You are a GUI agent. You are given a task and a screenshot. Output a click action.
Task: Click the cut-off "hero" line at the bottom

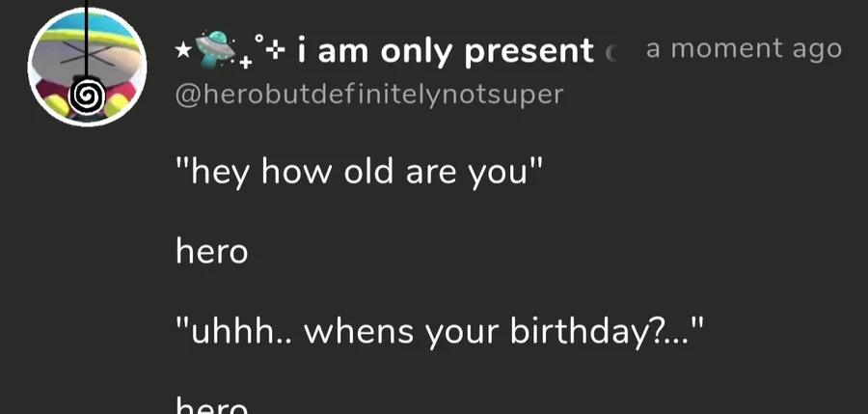point(211,405)
